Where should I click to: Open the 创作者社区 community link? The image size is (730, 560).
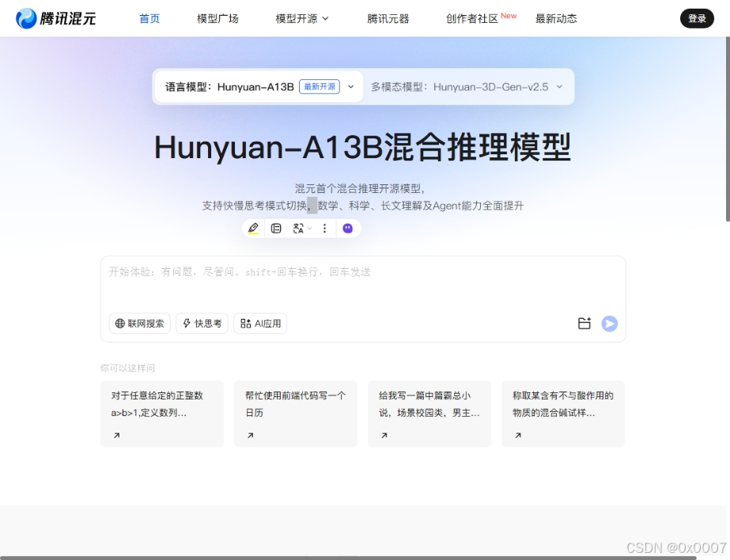coord(475,17)
